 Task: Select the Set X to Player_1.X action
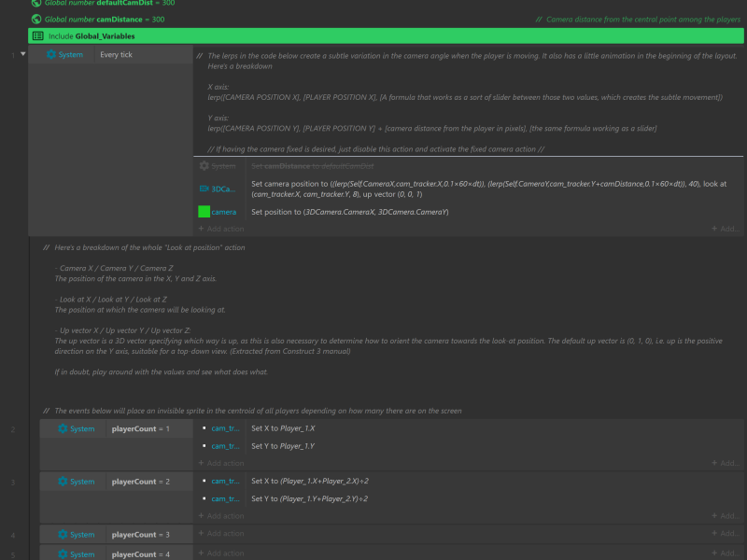pyautogui.click(x=469, y=428)
